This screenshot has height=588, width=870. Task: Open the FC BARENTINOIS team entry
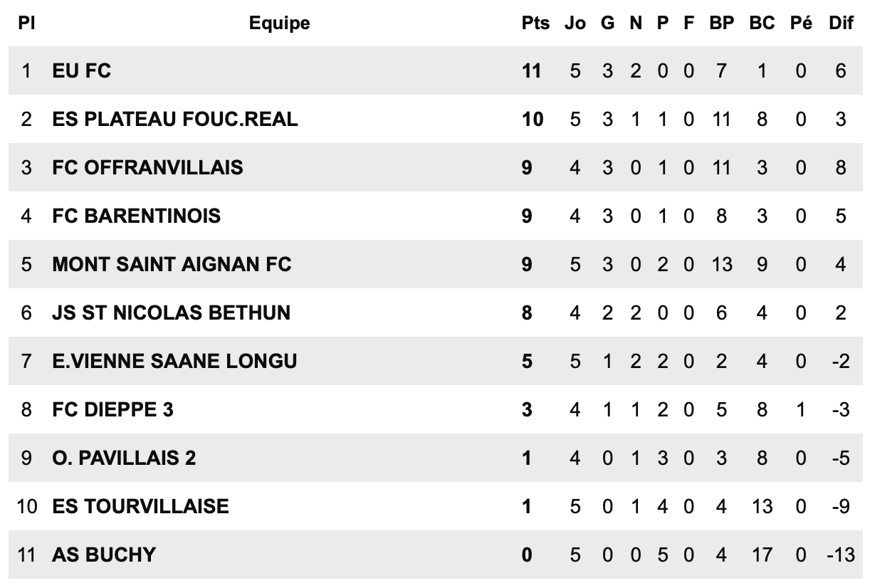137,216
